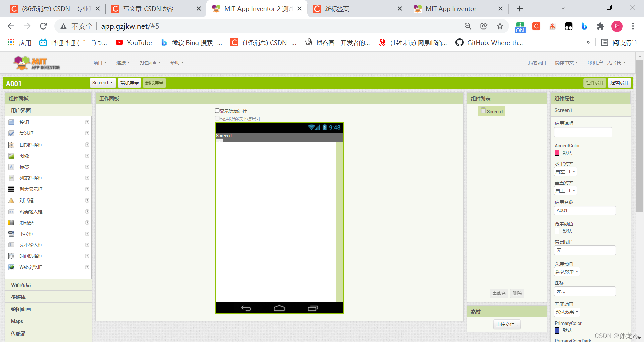The width and height of the screenshot is (644, 342).
Task: Open help for 图像 component
Action: [x=87, y=156]
